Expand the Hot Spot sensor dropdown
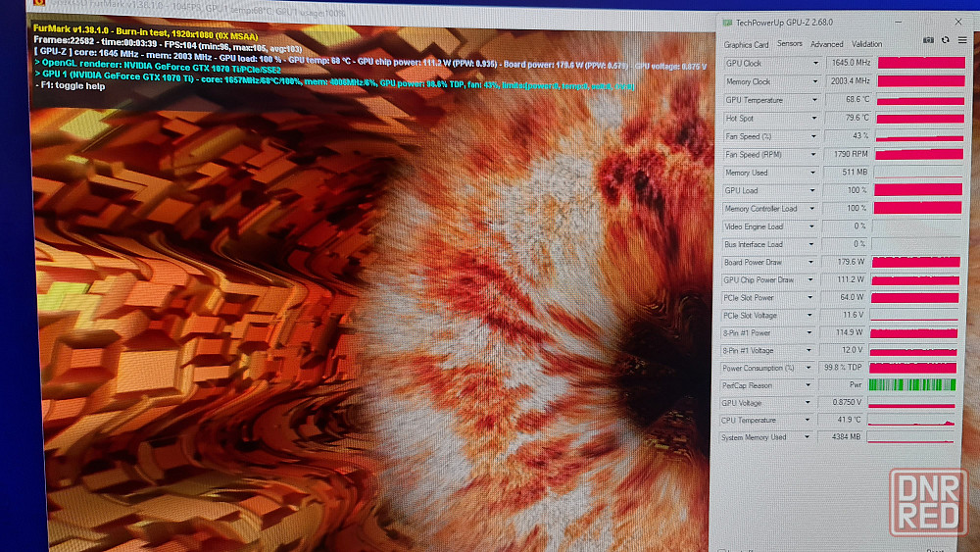The height and width of the screenshot is (552, 980). [813, 119]
